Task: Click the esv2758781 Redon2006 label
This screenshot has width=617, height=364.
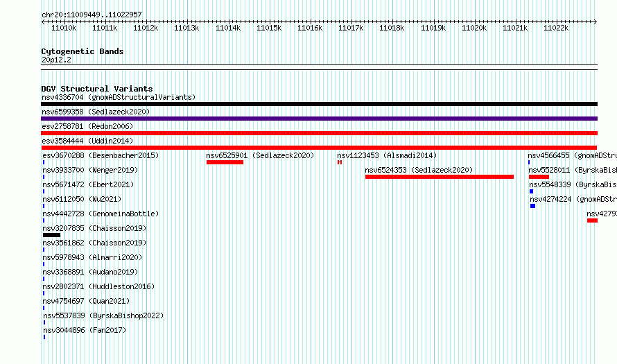Action: click(x=87, y=126)
